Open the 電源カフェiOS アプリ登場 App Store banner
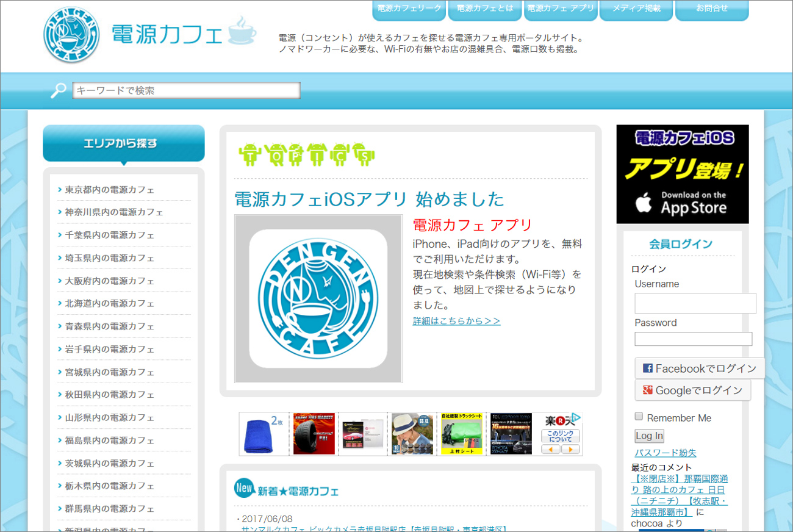Viewport: 793px width, 532px height. 683,174
